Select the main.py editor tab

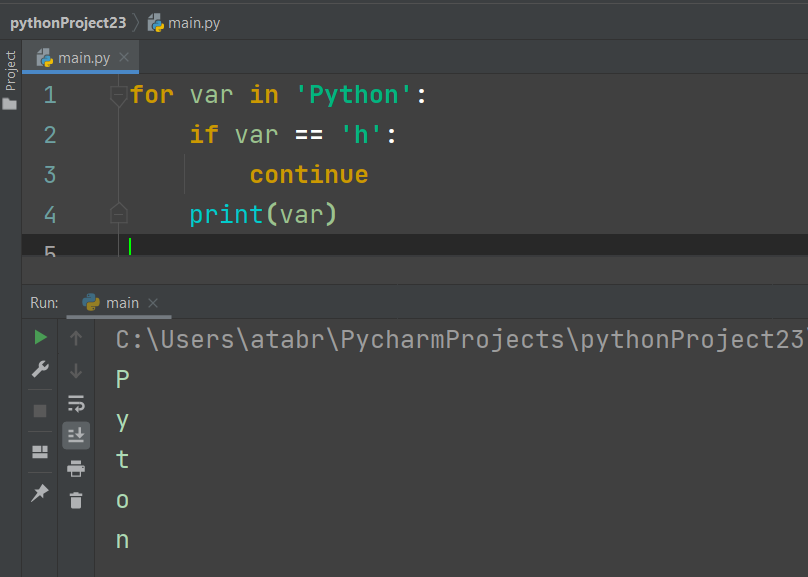click(x=83, y=58)
